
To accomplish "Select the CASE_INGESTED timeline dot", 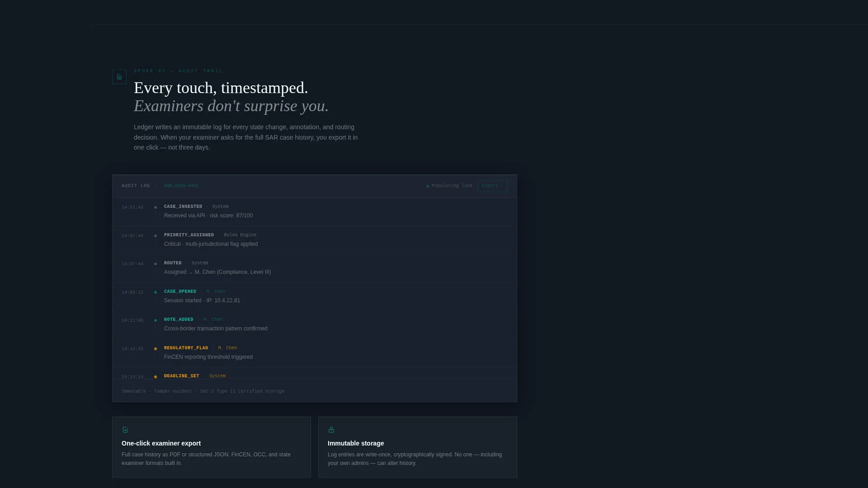I will (156, 207).
